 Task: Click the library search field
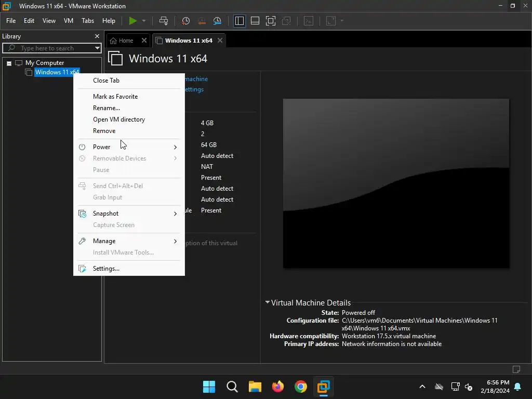51,48
